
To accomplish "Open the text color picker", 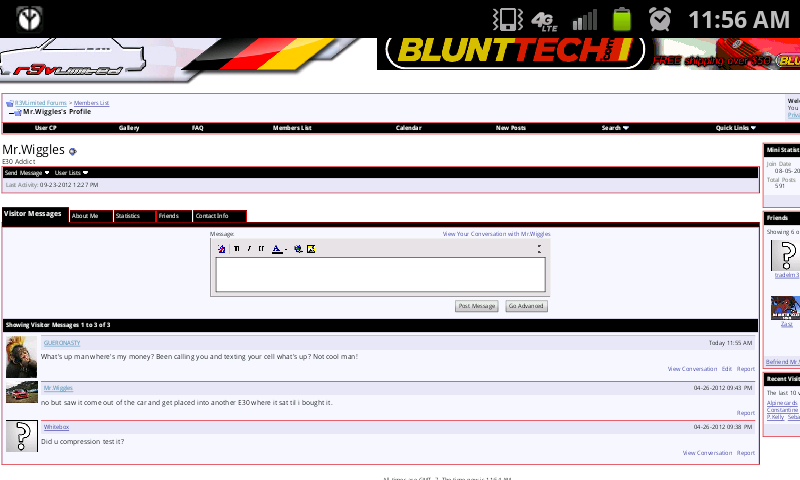I will (x=278, y=248).
